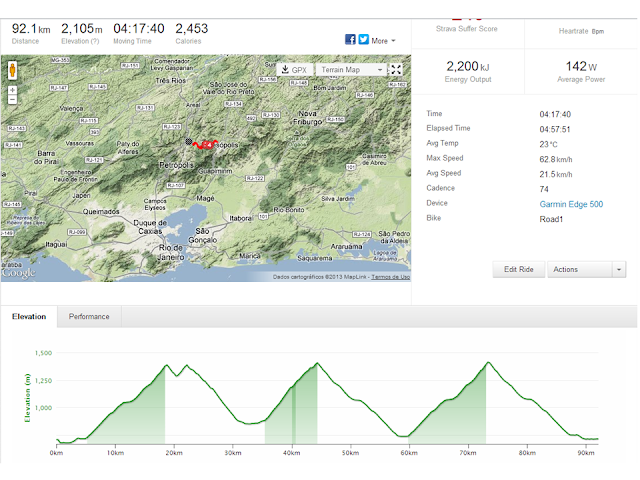Zoom out on the map
This screenshot has width=640, height=480.
coord(13,100)
